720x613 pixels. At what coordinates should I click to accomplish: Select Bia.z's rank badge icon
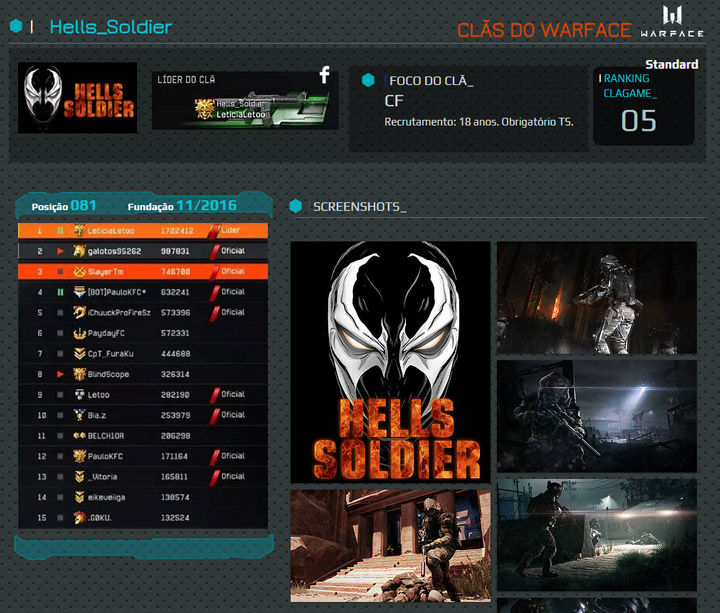pyautogui.click(x=79, y=415)
